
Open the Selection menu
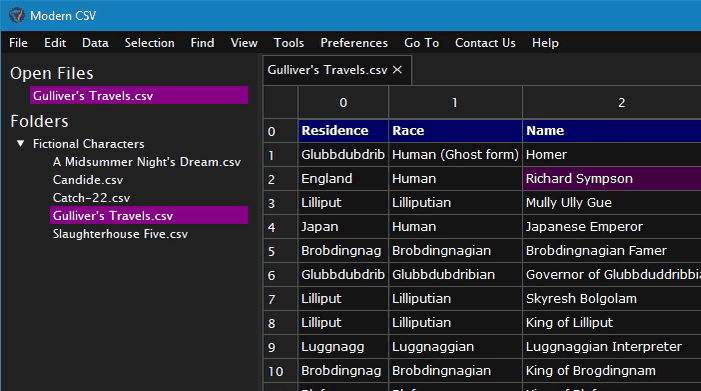[x=149, y=43]
